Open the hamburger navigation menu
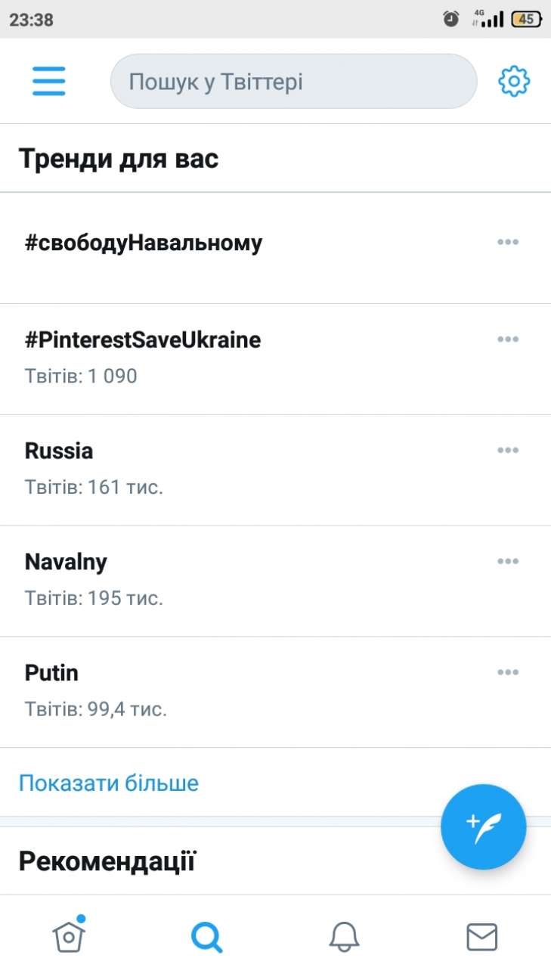 point(49,81)
